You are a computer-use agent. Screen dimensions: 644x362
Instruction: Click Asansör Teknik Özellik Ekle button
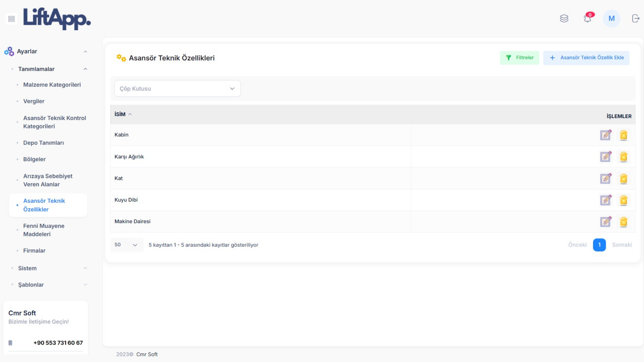(x=586, y=58)
